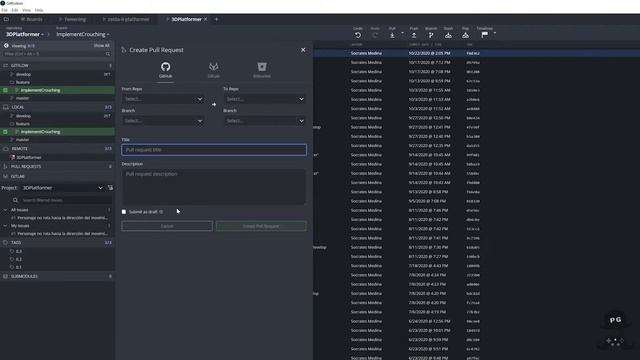
Task: Open the repository folder icon in tab bar
Action: pos(6,19)
